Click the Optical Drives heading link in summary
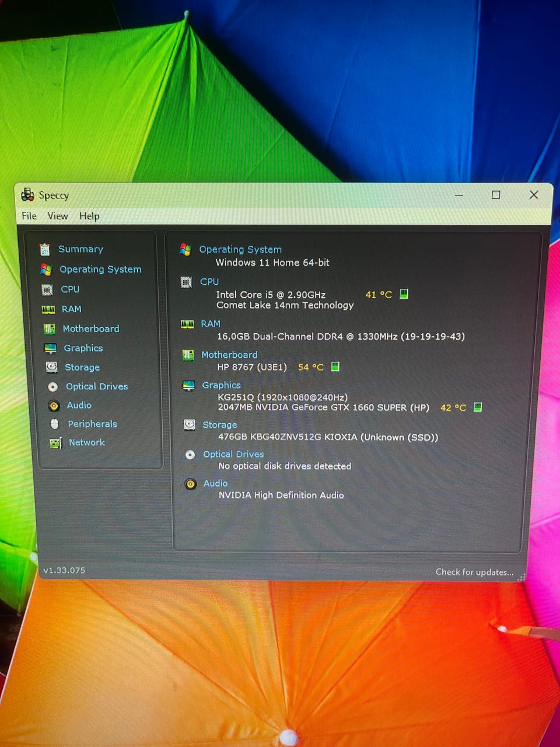 tap(233, 454)
